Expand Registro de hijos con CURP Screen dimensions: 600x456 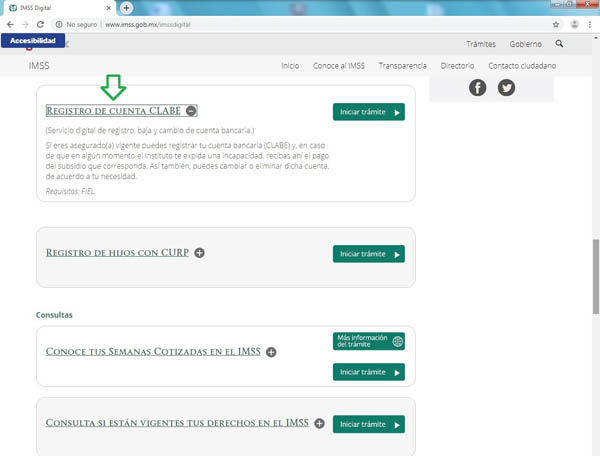[199, 253]
